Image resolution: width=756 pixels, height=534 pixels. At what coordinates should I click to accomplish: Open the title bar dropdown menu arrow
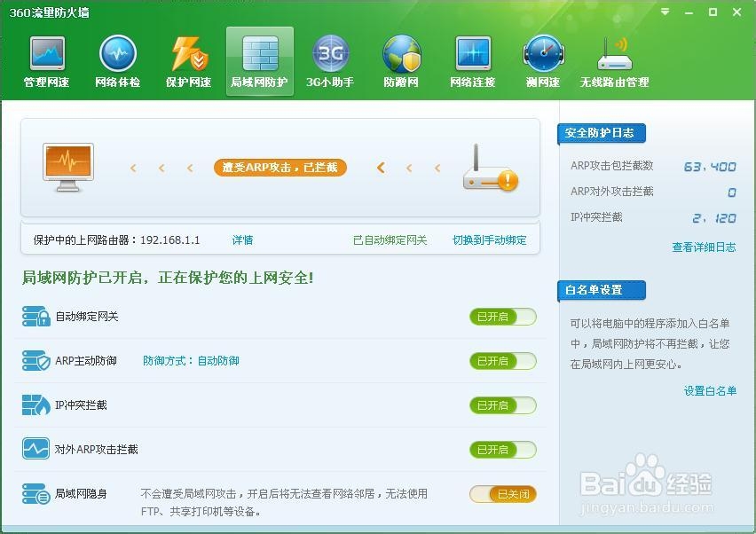[x=665, y=12]
